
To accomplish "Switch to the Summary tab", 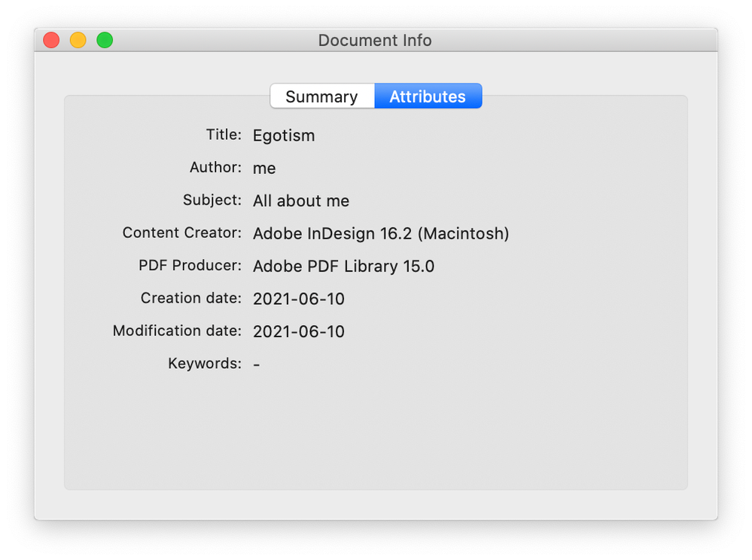I will 322,96.
